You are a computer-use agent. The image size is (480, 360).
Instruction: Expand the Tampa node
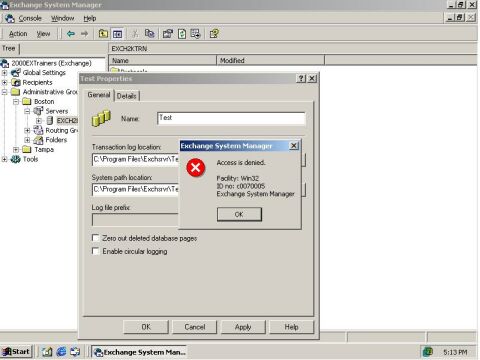[x=16, y=149]
